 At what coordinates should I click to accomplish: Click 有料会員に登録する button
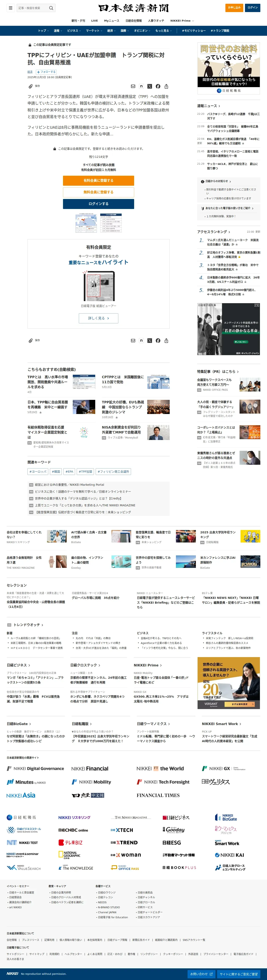[99, 180]
